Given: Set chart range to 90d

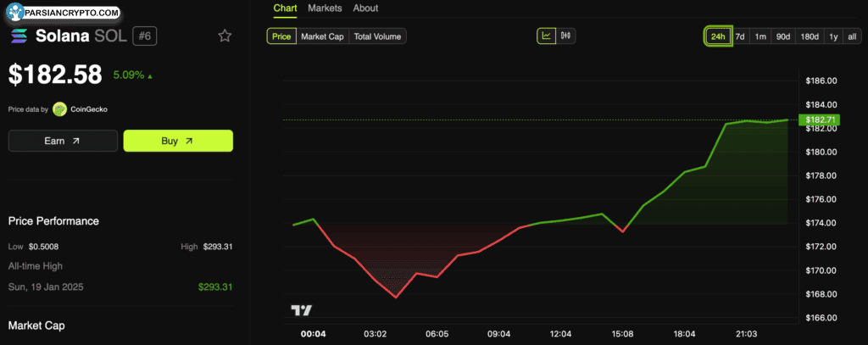Looking at the screenshot, I should coord(782,36).
